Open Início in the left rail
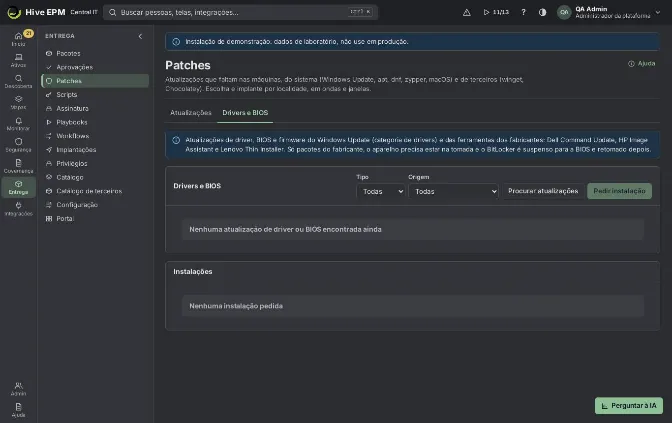The width and height of the screenshot is (672, 423). tap(18, 39)
